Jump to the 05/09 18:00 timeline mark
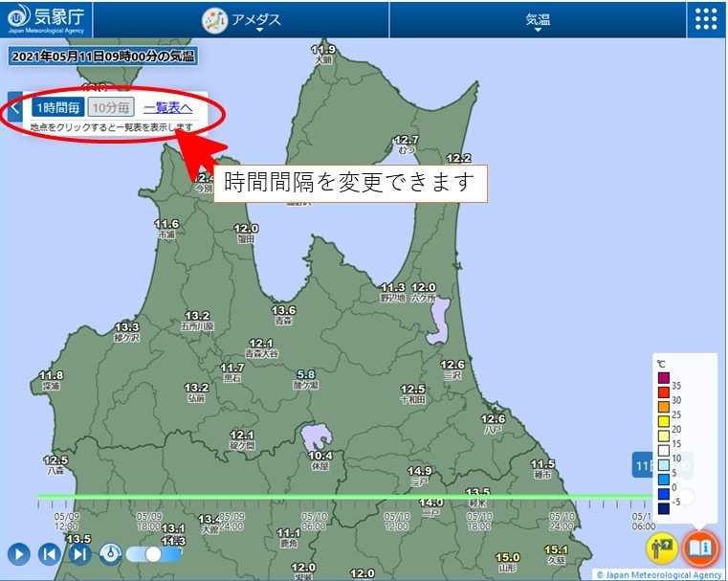Viewport: 728px width, 581px height. pos(149,521)
